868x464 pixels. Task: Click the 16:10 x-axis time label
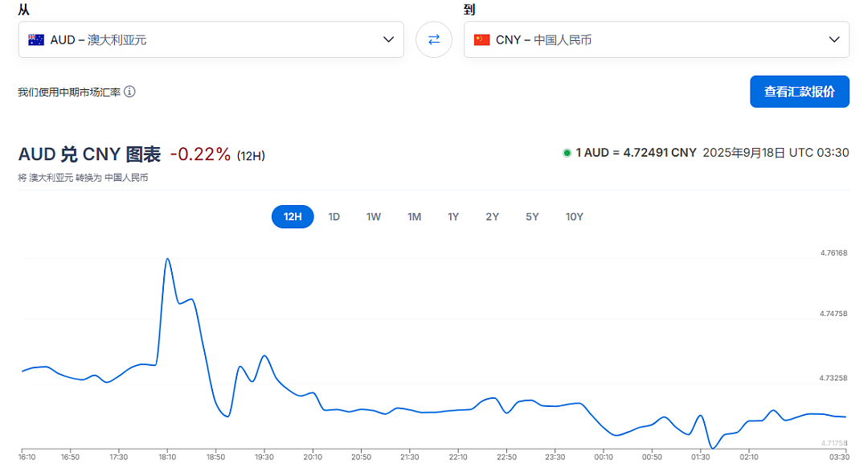[27, 458]
